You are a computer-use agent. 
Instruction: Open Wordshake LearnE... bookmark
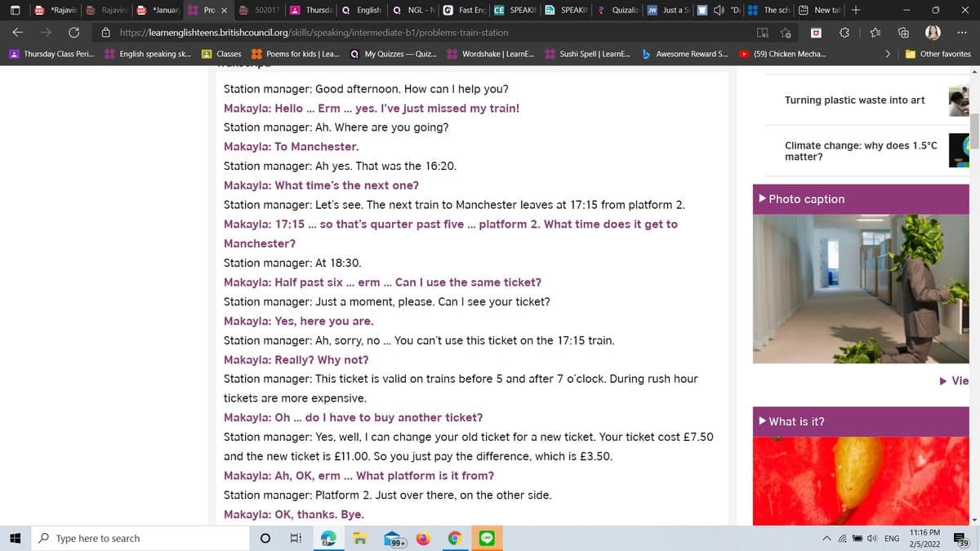point(492,54)
